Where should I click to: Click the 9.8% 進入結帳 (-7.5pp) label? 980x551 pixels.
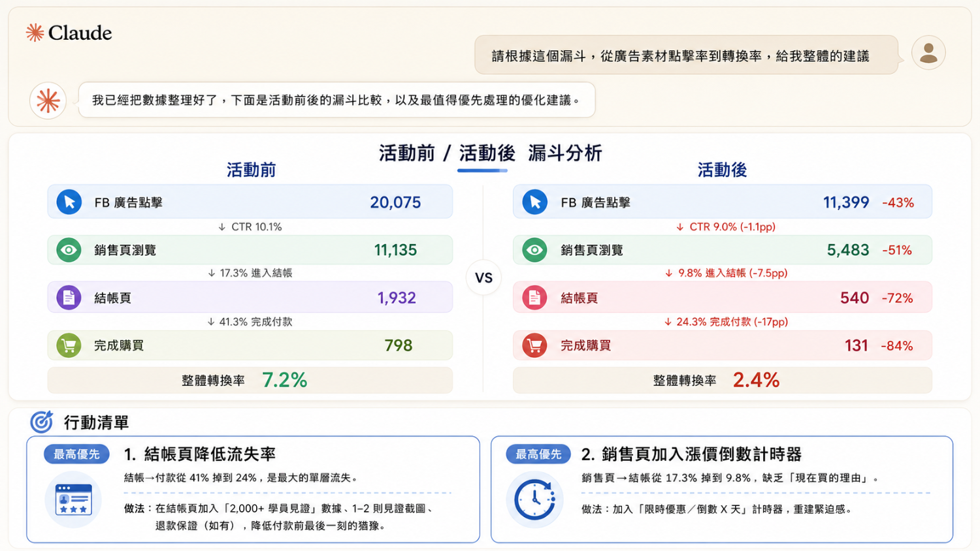[726, 273]
